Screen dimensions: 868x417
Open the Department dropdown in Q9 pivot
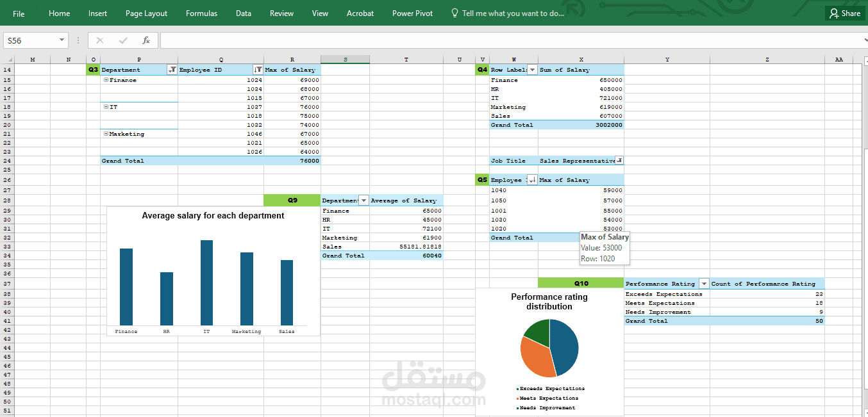pos(364,200)
